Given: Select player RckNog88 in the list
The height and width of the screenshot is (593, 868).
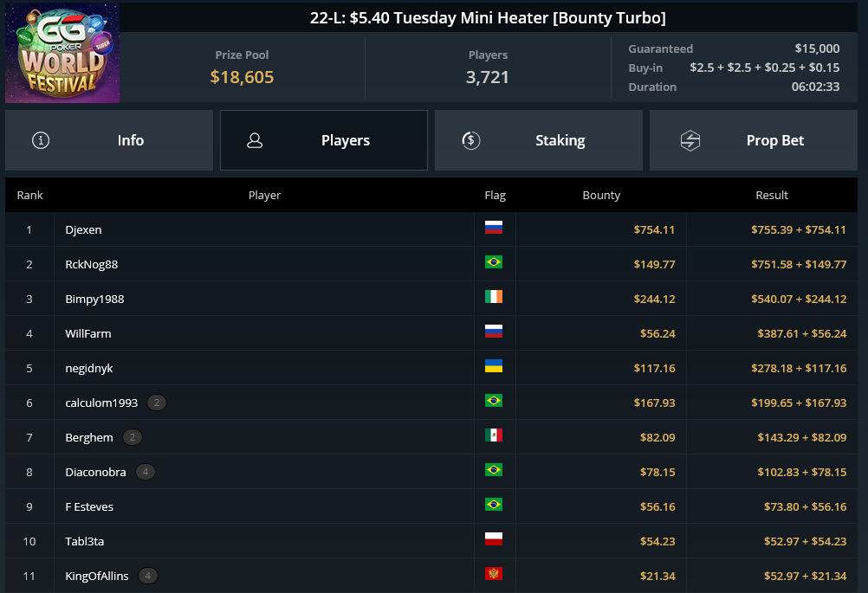Looking at the screenshot, I should click(x=431, y=264).
